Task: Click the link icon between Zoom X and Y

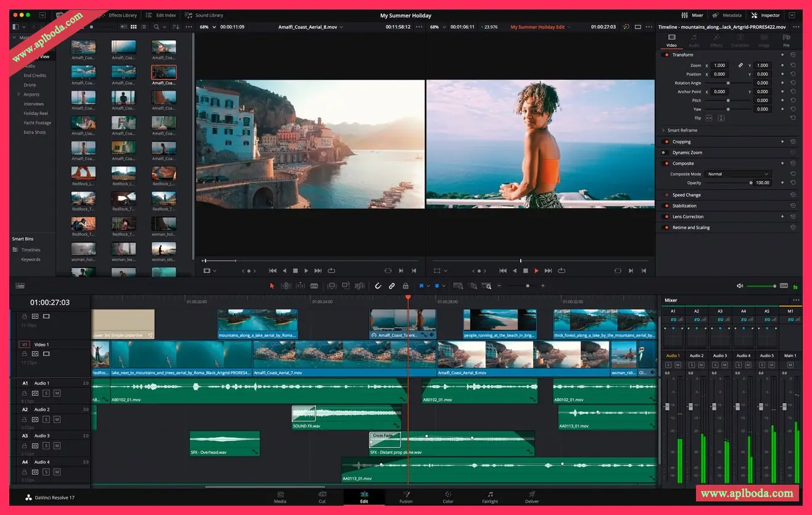Action: [740, 65]
